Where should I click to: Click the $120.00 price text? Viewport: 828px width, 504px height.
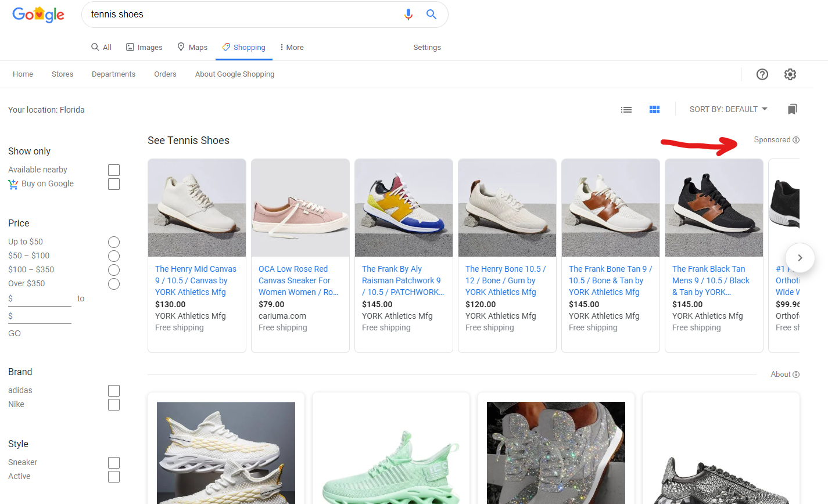click(x=481, y=304)
